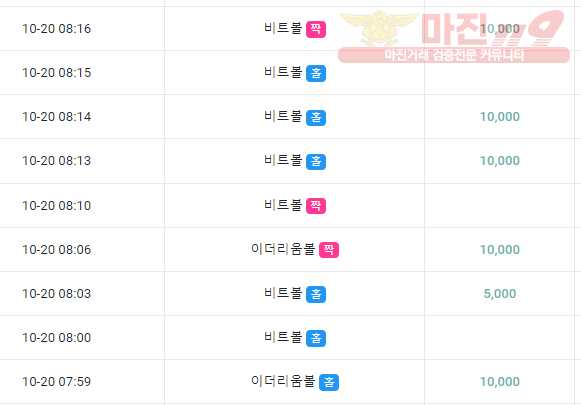Select the 10-20 08:16 timestamp
This screenshot has height=405, width=581.
coord(56,29)
